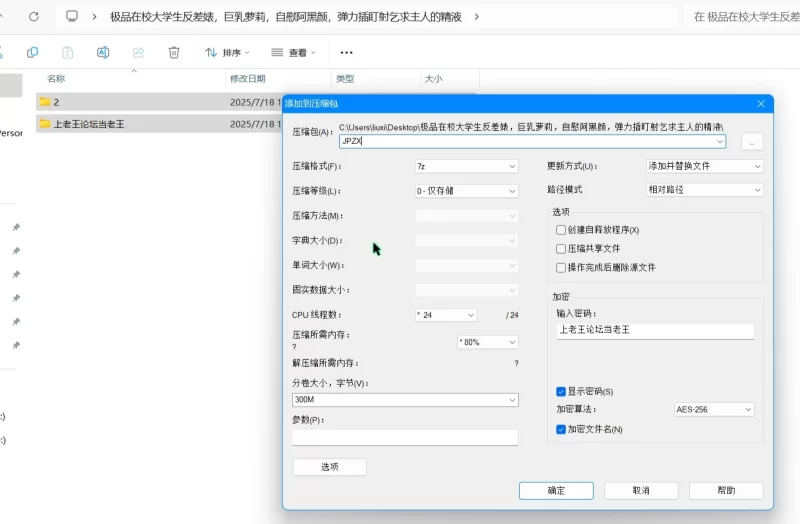Uncheck the 加密文件名 checkbox
Viewport: 800px width, 524px height.
[x=561, y=430]
